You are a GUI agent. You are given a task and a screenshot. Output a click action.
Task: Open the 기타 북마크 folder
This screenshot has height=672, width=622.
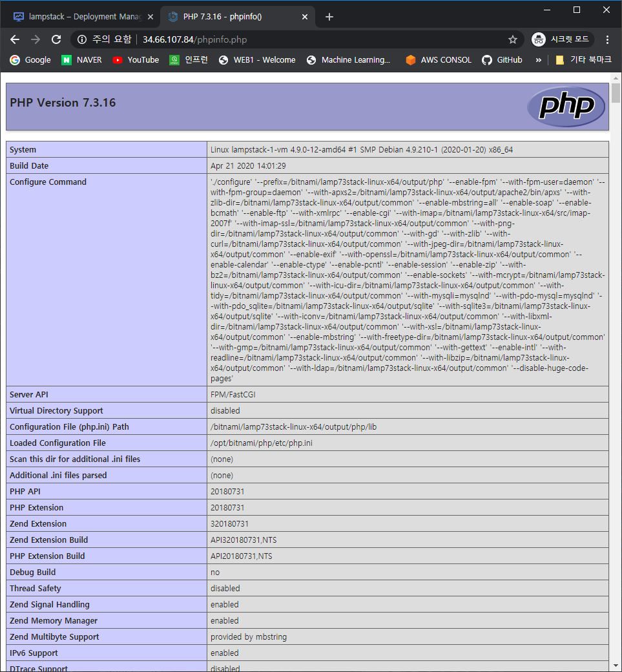(583, 60)
